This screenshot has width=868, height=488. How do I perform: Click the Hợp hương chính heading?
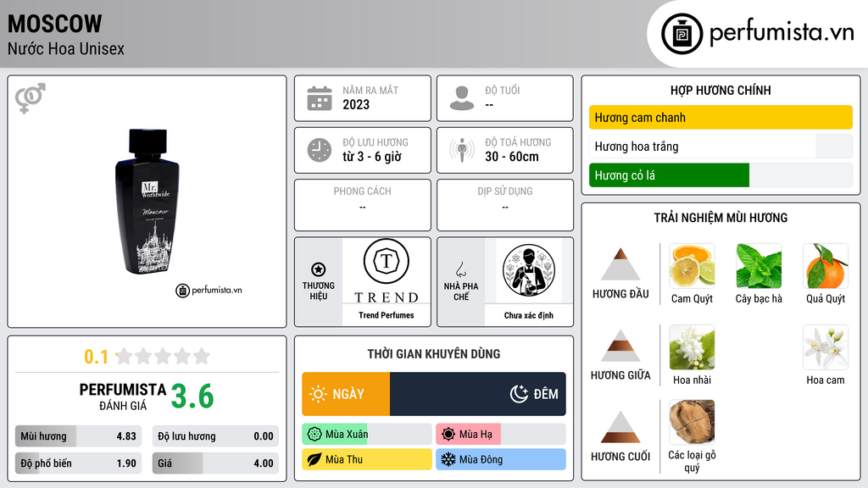point(721,90)
